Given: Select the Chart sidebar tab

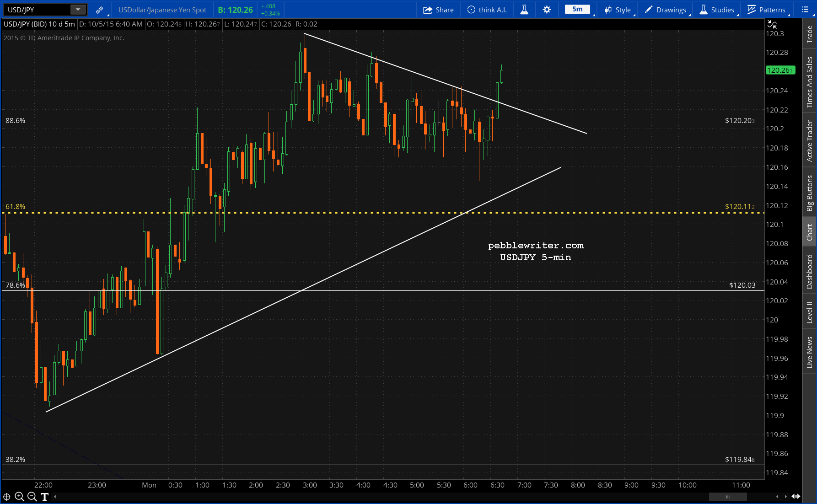Looking at the screenshot, I should 810,232.
